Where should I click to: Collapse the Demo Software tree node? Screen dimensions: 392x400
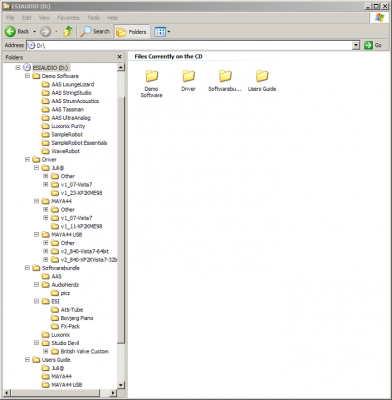click(27, 76)
